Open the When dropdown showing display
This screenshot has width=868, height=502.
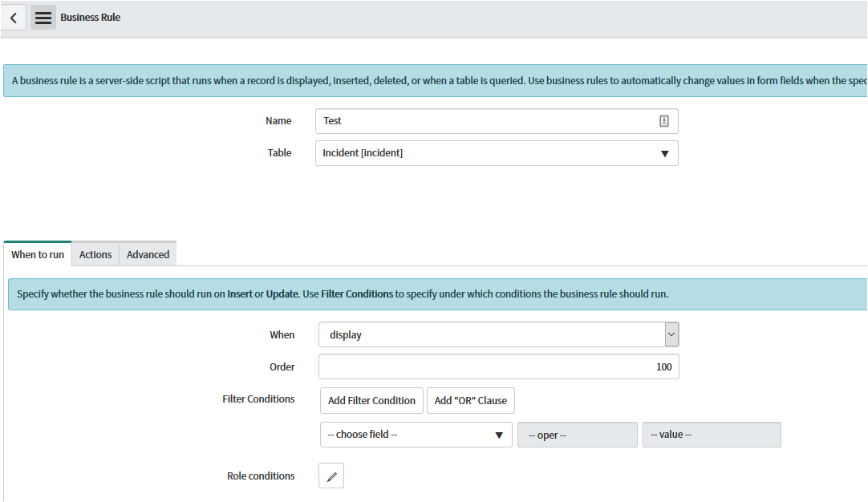pos(499,335)
